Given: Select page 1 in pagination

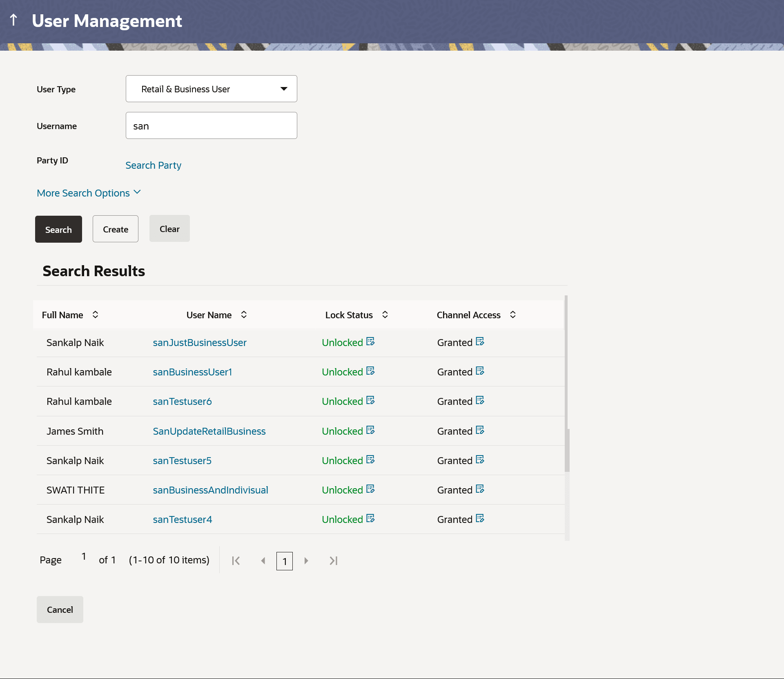Looking at the screenshot, I should pos(285,561).
